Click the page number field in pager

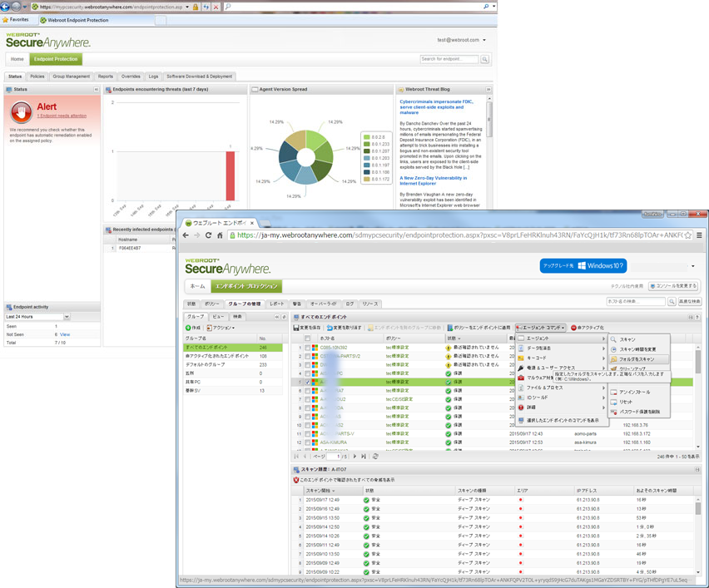(334, 457)
